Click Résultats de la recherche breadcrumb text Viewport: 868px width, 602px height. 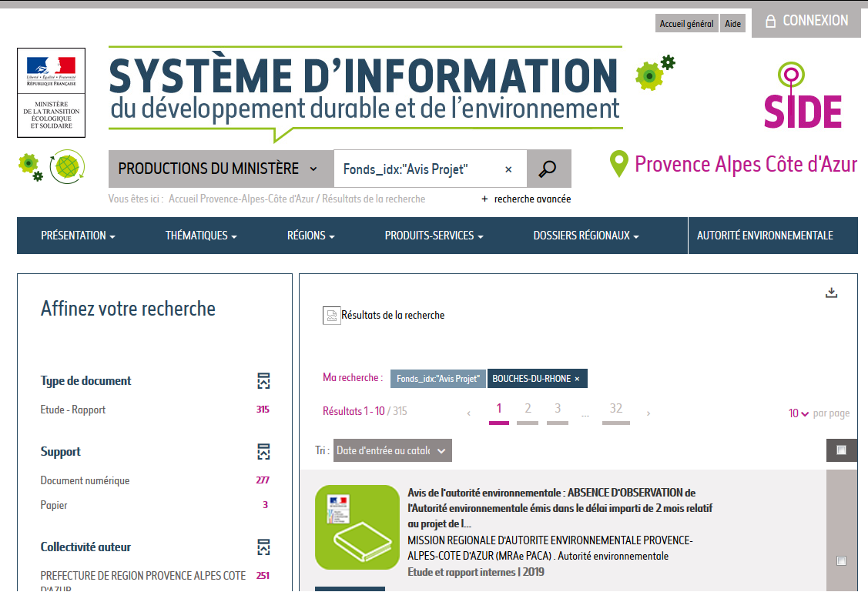[374, 199]
